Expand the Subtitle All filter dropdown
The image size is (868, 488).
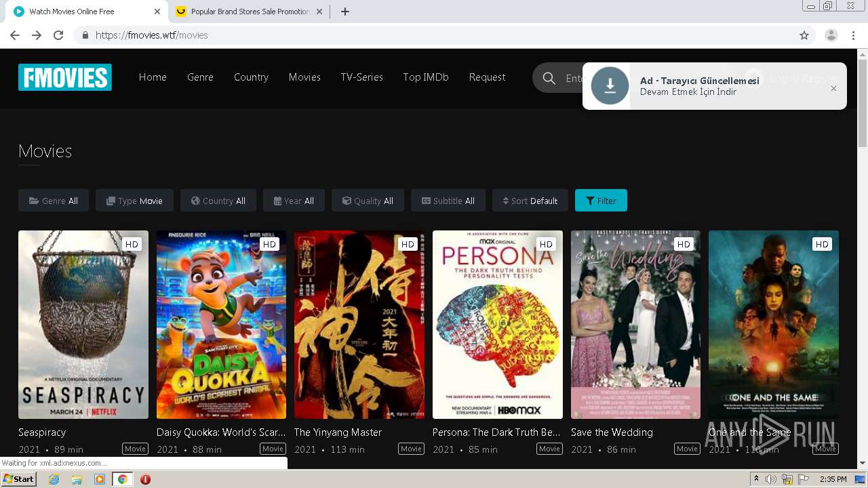[x=448, y=201]
